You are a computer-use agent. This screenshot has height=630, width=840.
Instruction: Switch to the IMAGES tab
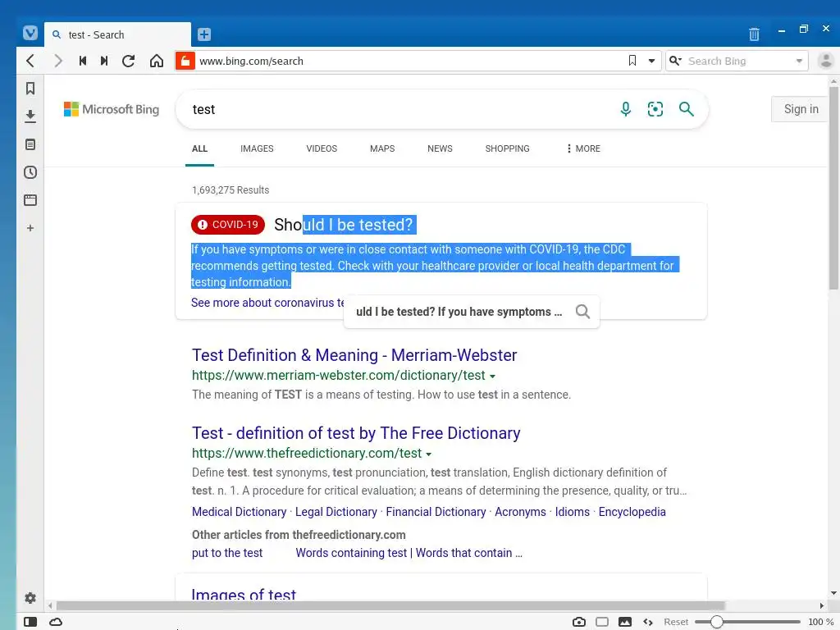(x=257, y=149)
